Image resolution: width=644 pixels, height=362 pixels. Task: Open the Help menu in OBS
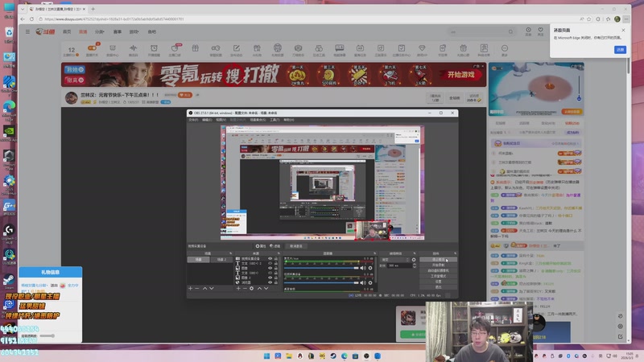[289, 120]
